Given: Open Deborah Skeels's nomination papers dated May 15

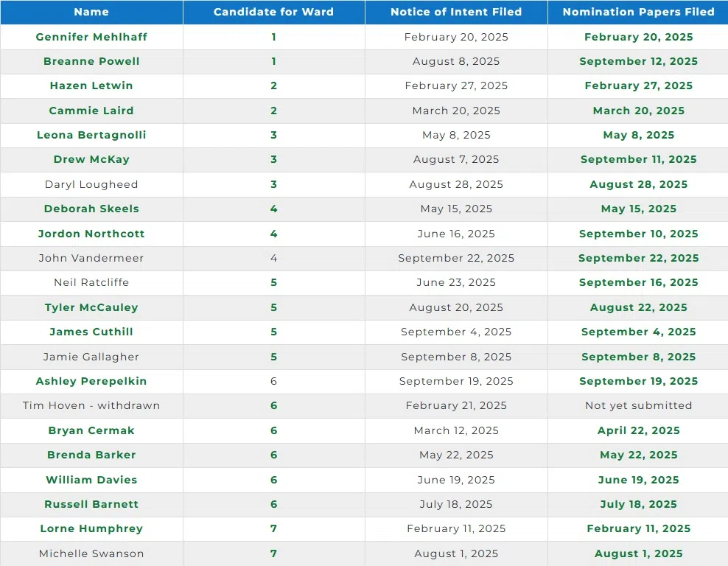Looking at the screenshot, I should [x=638, y=209].
